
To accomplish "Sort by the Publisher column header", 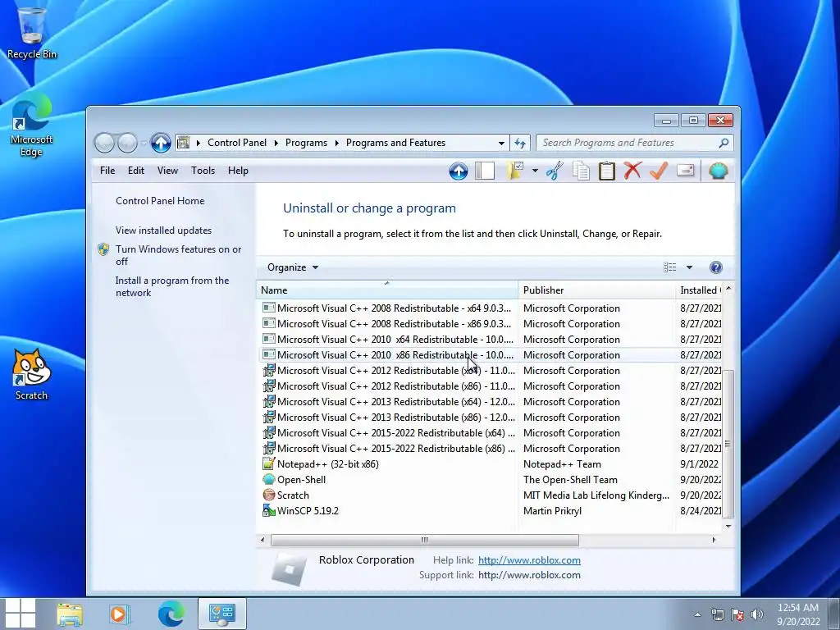I will pos(597,290).
